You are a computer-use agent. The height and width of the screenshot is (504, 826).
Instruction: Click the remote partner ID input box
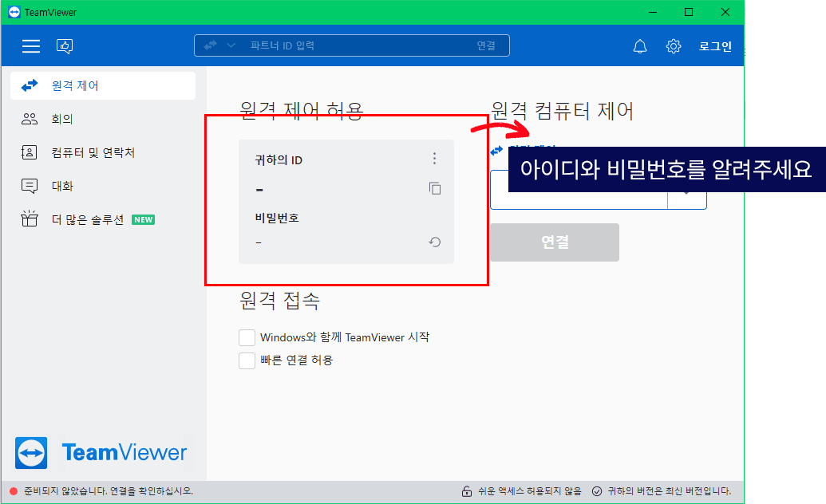coord(579,190)
